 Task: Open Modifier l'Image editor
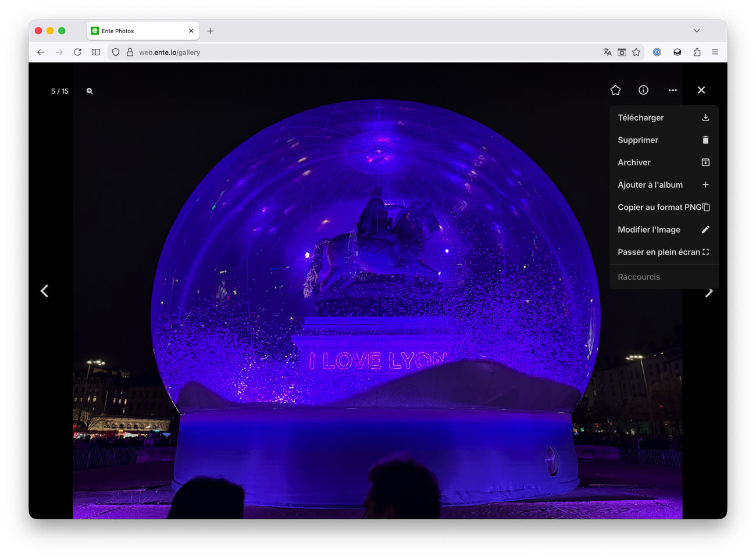[x=663, y=230]
